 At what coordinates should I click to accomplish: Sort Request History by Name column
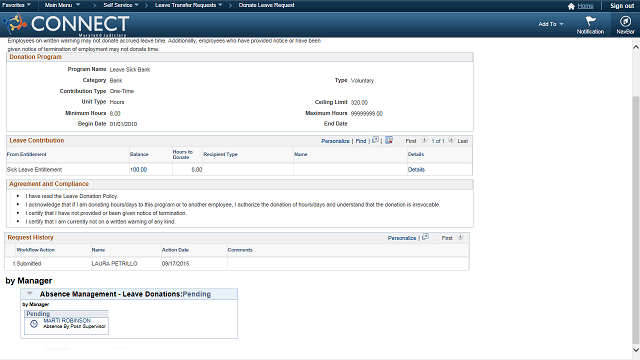[98, 250]
